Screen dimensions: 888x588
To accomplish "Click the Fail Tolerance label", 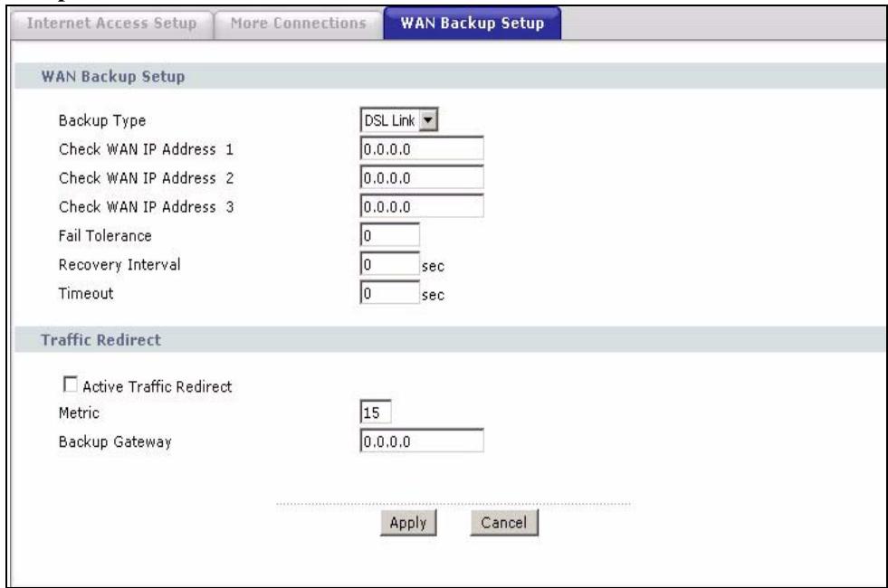I will coord(105,235).
